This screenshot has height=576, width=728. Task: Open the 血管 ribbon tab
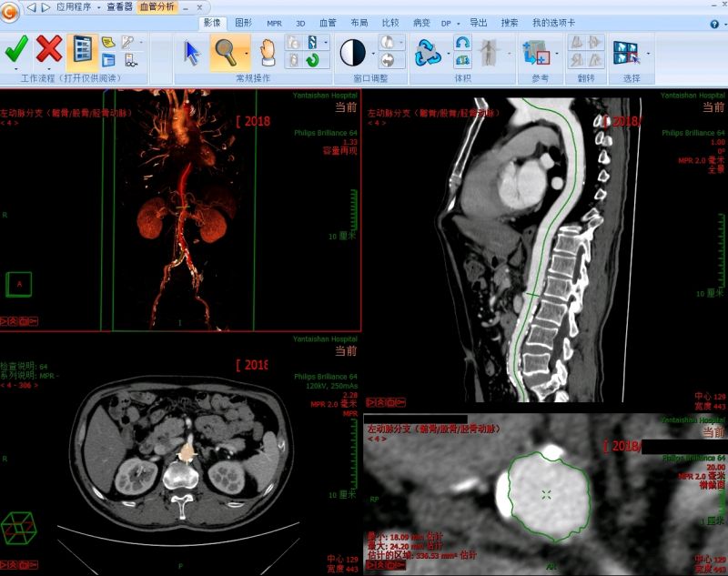point(327,23)
